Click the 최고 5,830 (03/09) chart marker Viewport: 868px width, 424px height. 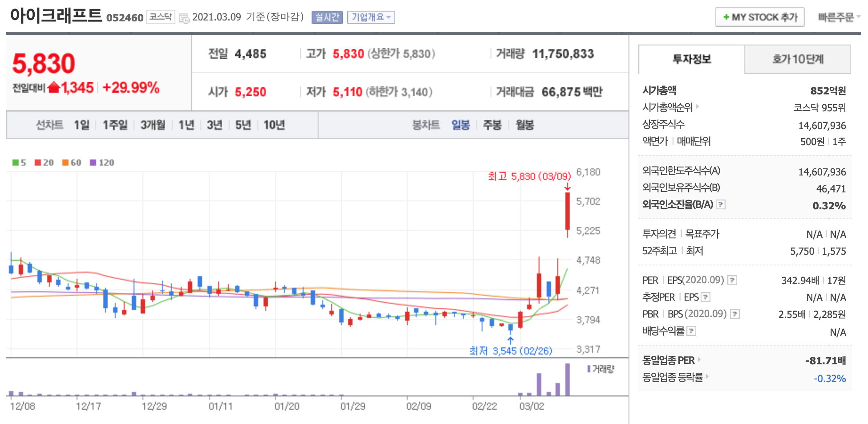click(529, 176)
